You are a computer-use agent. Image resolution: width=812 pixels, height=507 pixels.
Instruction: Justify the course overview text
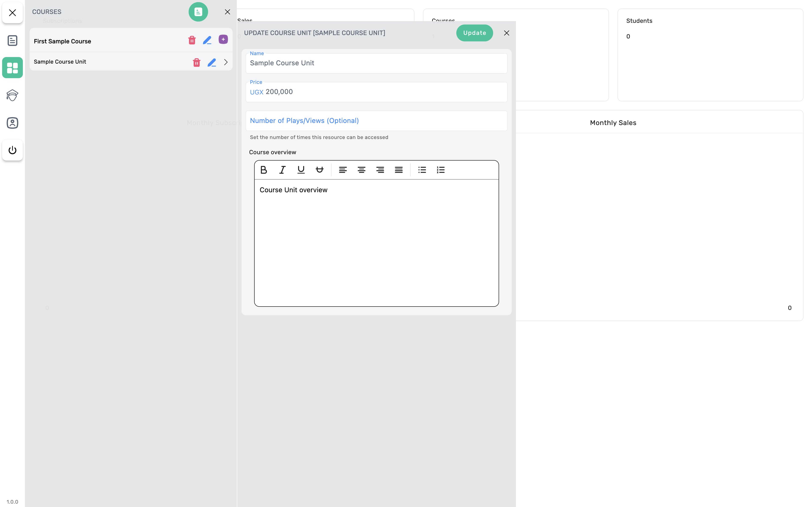click(x=399, y=170)
